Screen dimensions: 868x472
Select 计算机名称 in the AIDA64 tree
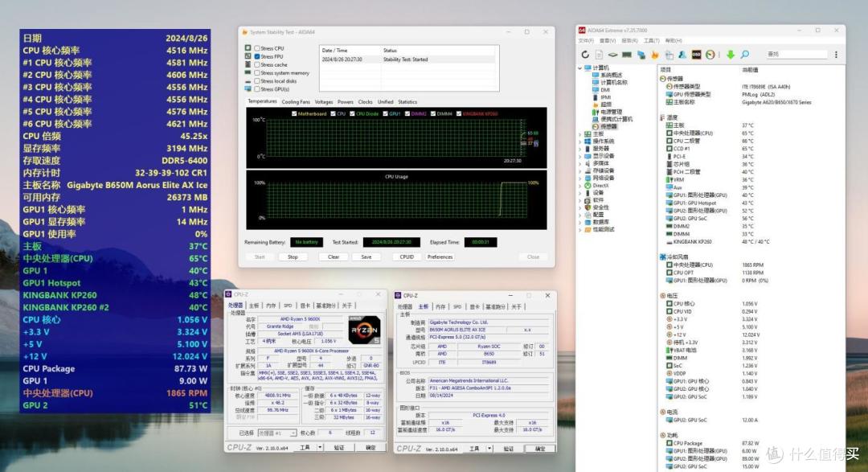[614, 82]
